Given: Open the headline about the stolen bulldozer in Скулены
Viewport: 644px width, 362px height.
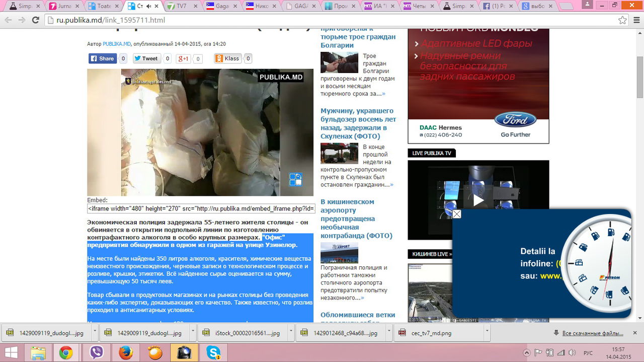Looking at the screenshot, I should pyautogui.click(x=358, y=123).
